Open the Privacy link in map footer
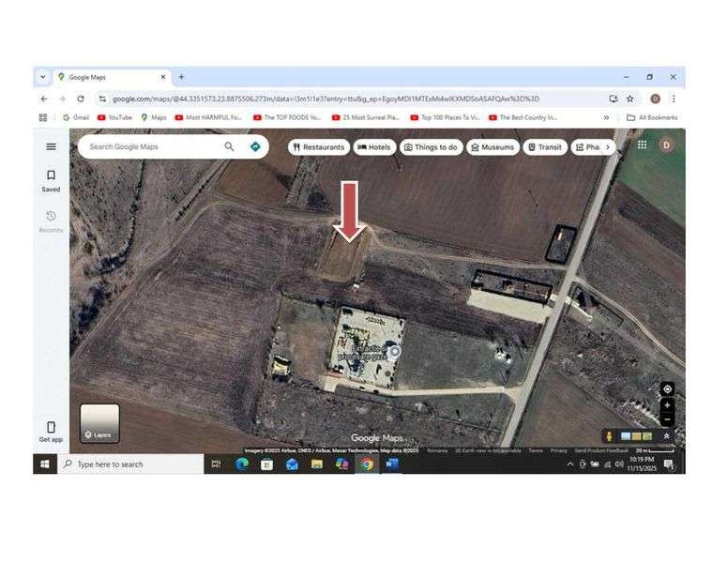The width and height of the screenshot is (728, 563). click(x=558, y=450)
